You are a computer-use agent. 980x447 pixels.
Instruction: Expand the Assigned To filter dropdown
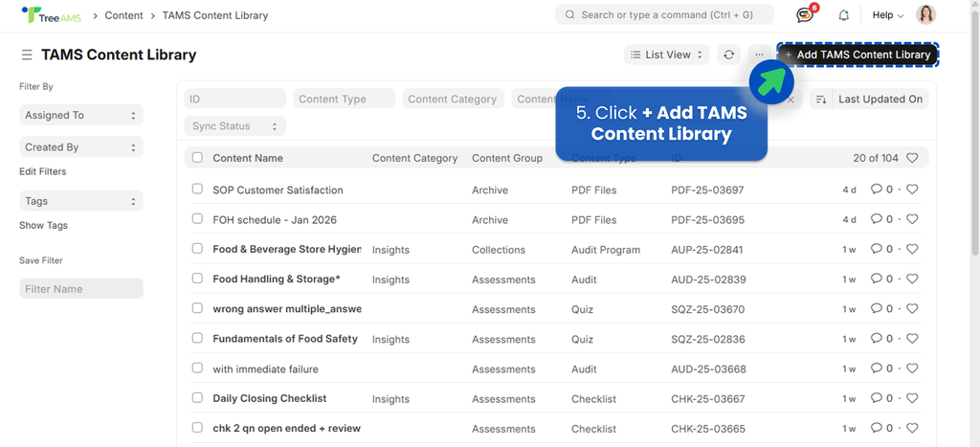tap(81, 115)
